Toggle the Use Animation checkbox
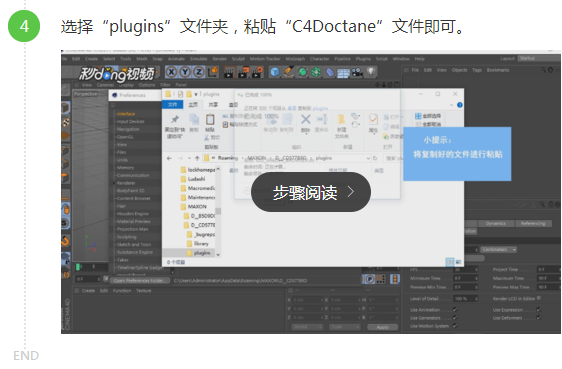The height and width of the screenshot is (369, 562). click(x=455, y=309)
